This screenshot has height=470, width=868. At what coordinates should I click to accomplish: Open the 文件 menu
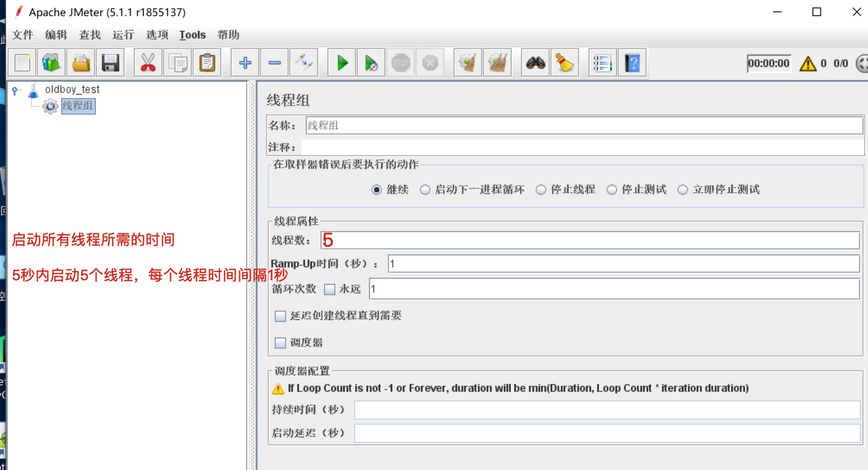coord(22,35)
